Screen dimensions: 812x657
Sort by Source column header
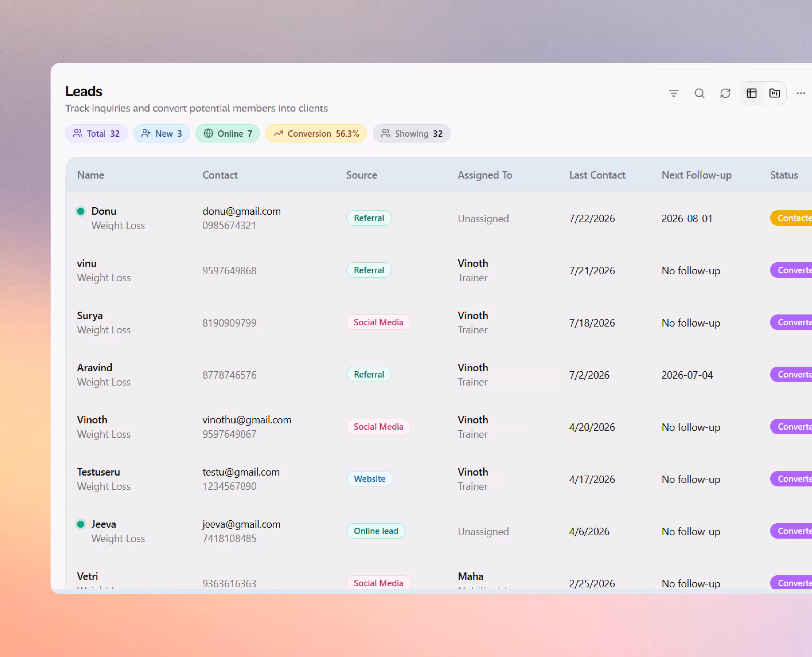[x=362, y=175]
